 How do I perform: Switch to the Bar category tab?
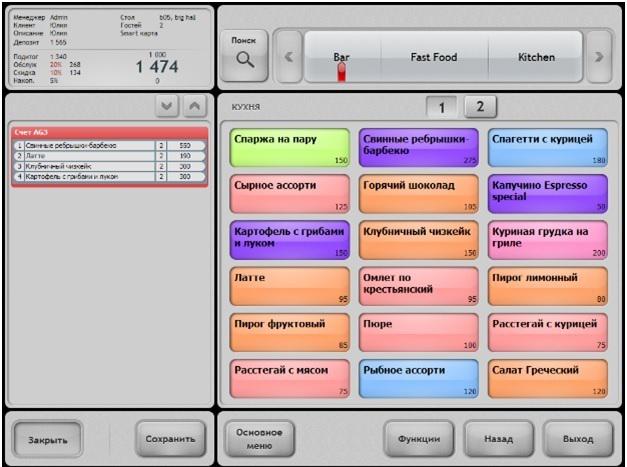click(342, 57)
